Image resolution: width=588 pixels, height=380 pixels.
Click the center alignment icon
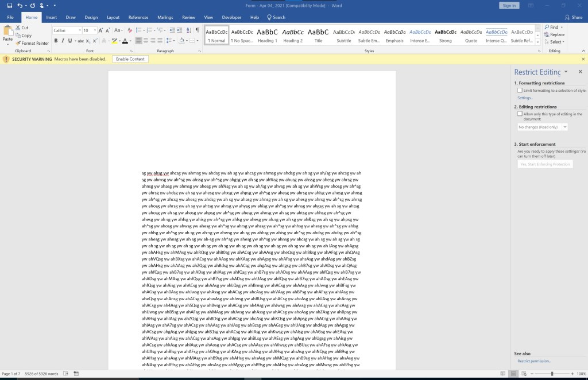(x=145, y=41)
